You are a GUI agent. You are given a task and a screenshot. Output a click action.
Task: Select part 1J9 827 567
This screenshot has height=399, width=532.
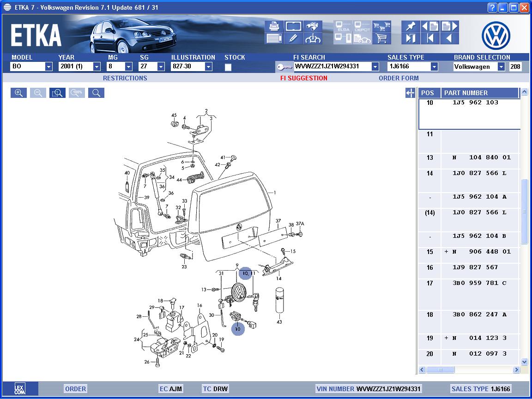[x=469, y=271]
